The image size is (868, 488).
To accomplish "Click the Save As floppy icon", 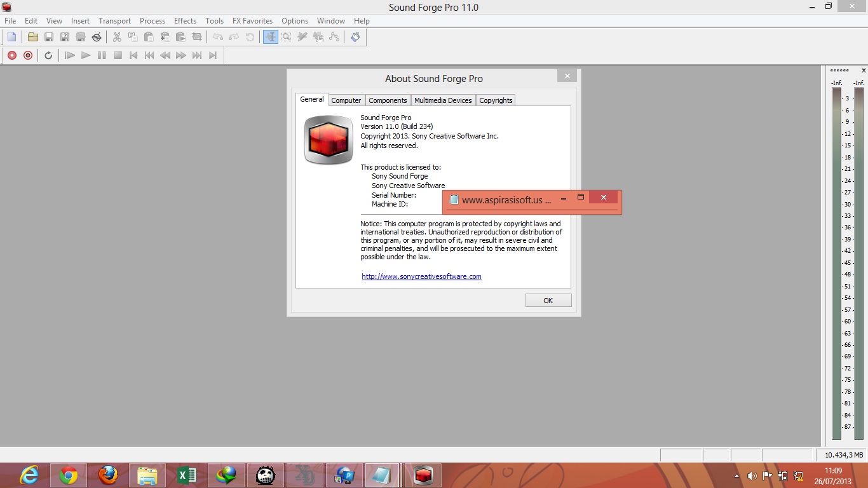I will 64,37.
